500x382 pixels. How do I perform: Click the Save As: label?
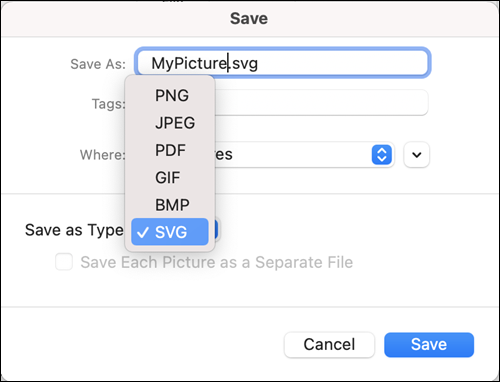pos(98,64)
